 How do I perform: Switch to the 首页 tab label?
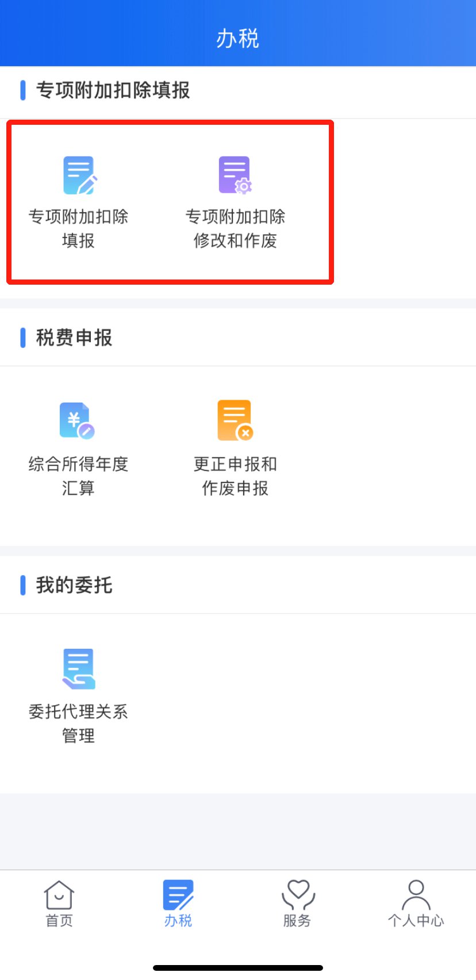[x=59, y=921]
